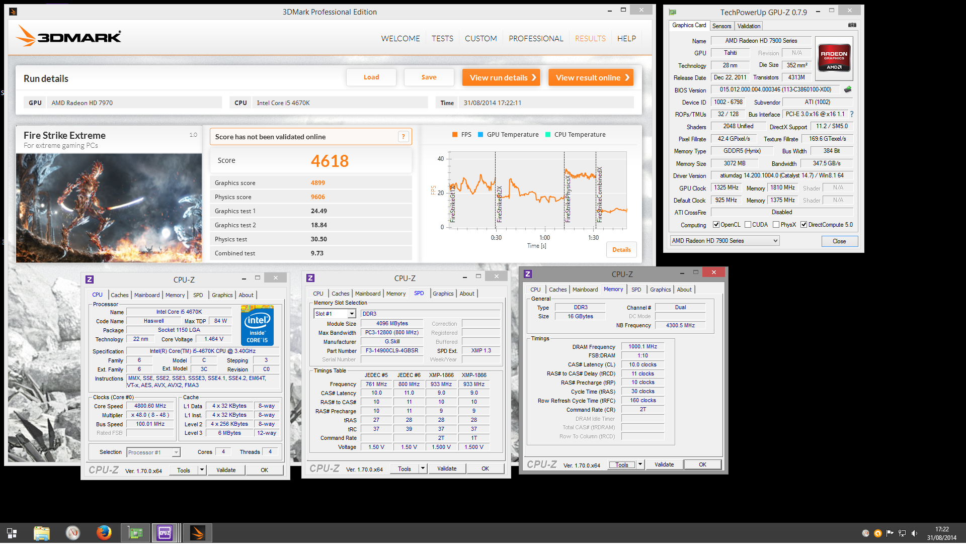Click OK in the CPU-Z SPD window
This screenshot has width=966, height=560.
485,469
